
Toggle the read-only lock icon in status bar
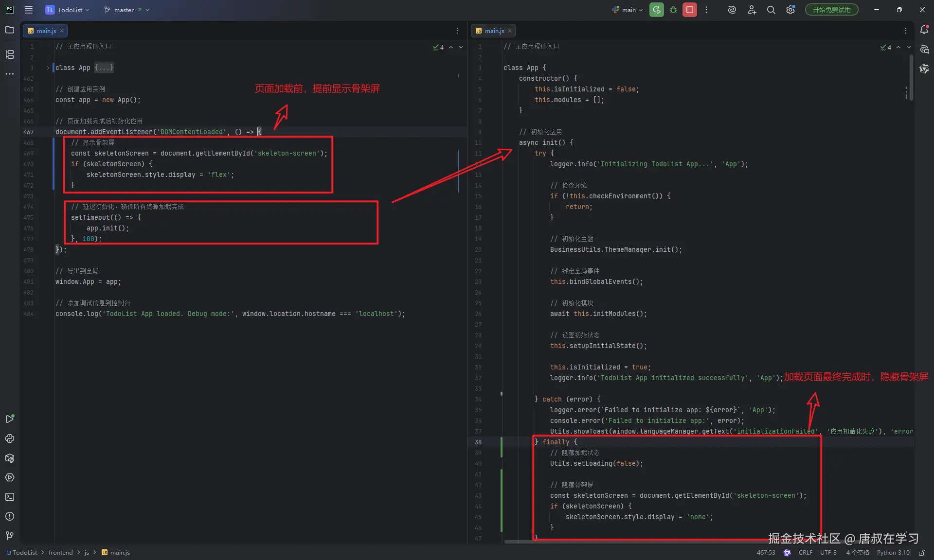point(921,553)
